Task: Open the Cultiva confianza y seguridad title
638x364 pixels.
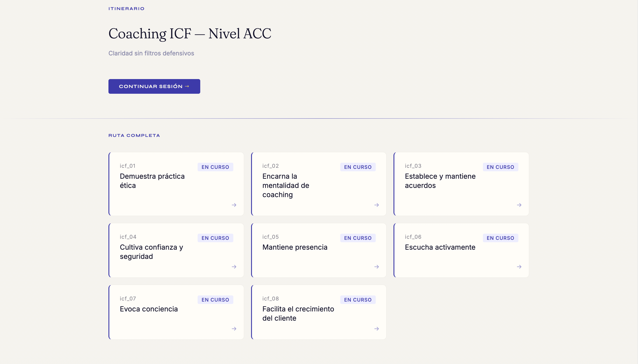Action: [151, 252]
